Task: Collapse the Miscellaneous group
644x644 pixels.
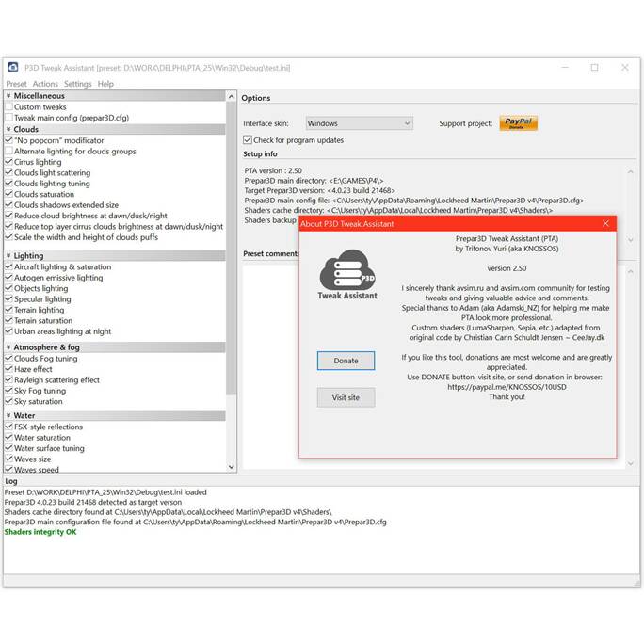Action: (8, 96)
